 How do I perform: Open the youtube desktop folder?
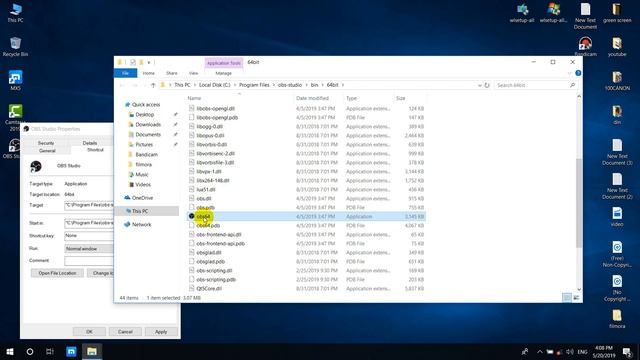pyautogui.click(x=617, y=47)
